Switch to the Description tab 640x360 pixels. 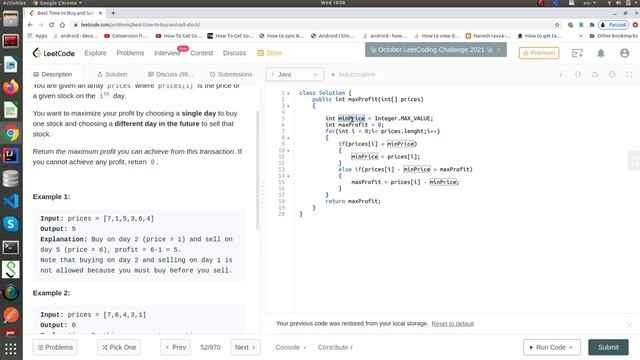pos(53,74)
